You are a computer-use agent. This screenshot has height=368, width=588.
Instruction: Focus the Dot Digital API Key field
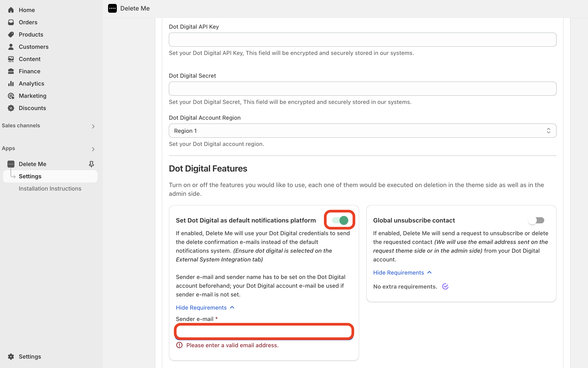click(362, 40)
